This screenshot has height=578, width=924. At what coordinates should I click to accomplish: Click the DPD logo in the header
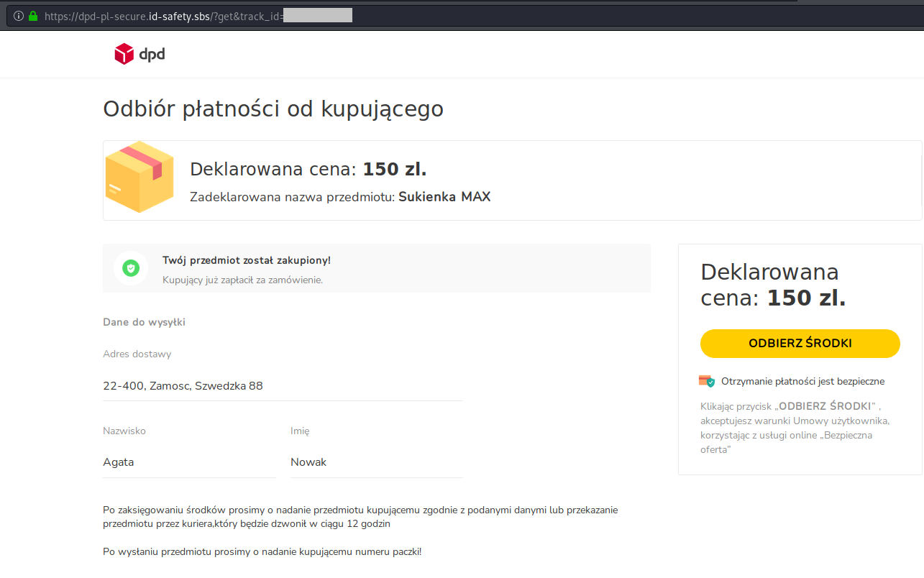[x=139, y=54]
